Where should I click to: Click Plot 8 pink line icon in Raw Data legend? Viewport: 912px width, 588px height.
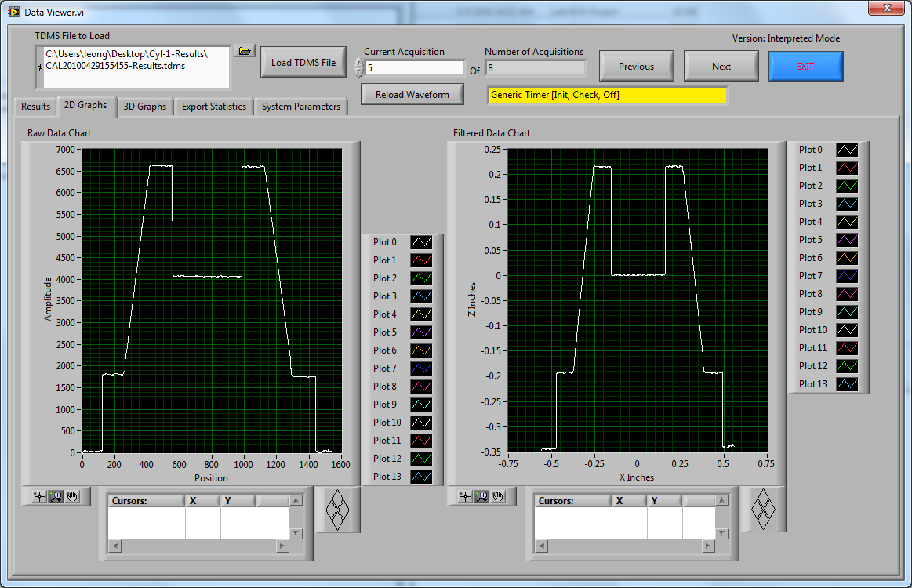tap(421, 387)
